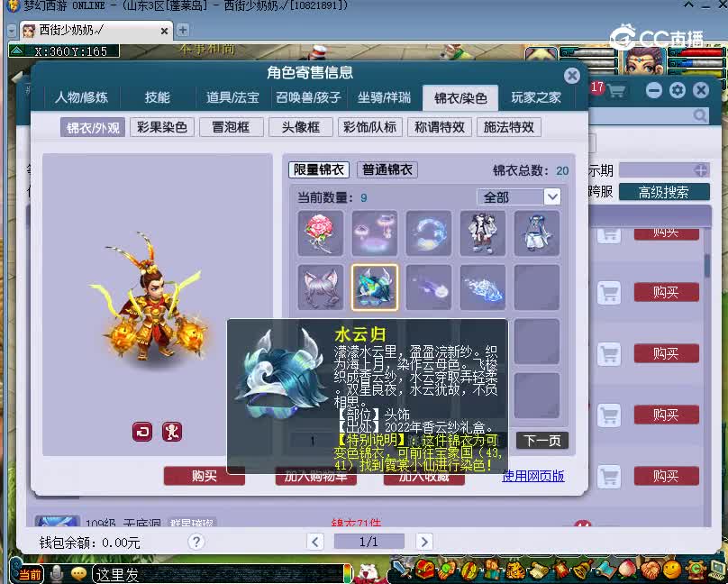The height and width of the screenshot is (584, 728).
Task: Switch to the 玩家之家 tab
Action: coord(536,97)
